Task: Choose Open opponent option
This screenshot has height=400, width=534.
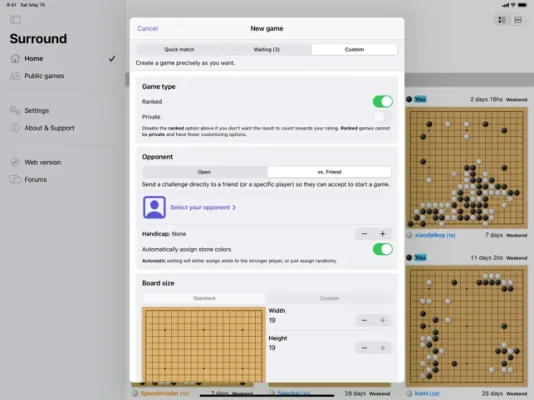Action: pos(204,172)
